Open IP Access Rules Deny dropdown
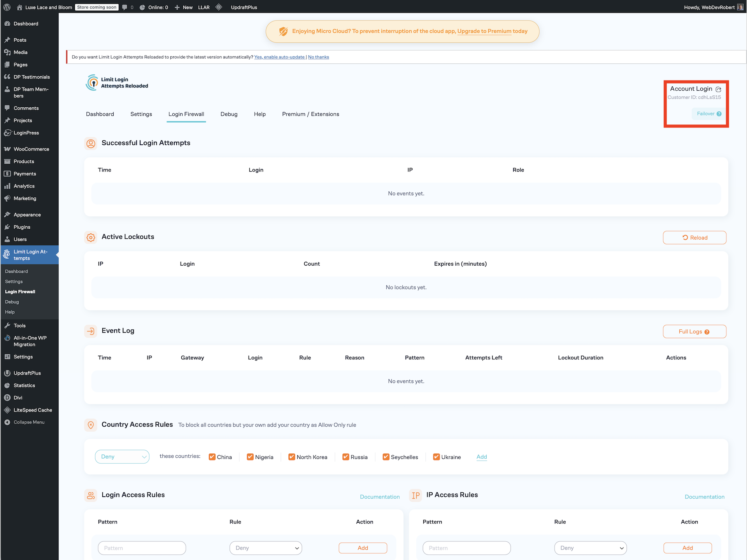747x560 pixels. [x=590, y=548]
